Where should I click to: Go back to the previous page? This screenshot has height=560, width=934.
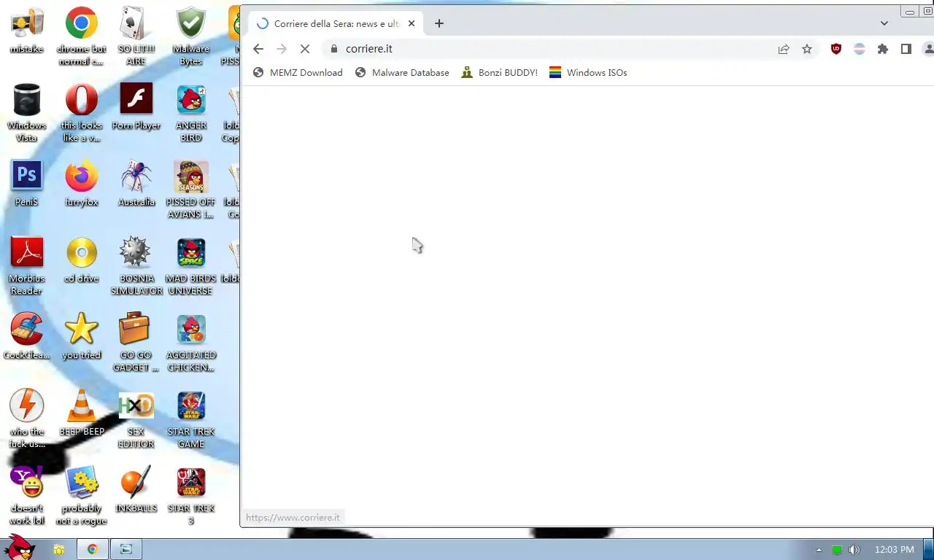pos(258,49)
